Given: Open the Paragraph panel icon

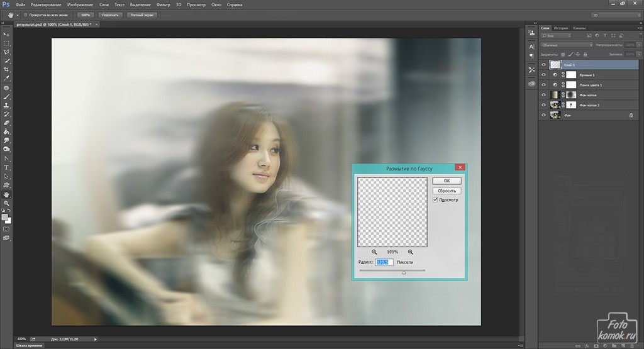Looking at the screenshot, I should 531,55.
